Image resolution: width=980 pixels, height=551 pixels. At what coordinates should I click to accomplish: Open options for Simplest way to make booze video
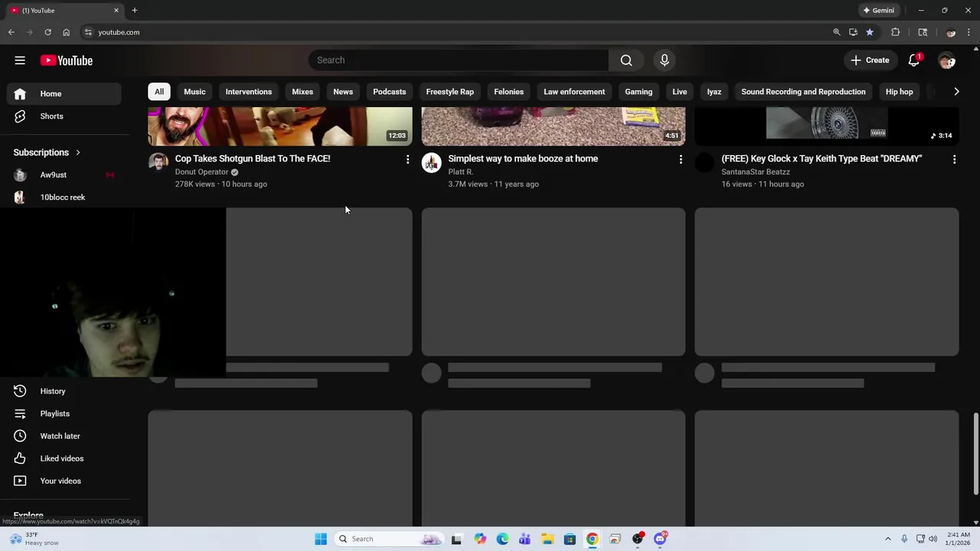[x=681, y=159]
